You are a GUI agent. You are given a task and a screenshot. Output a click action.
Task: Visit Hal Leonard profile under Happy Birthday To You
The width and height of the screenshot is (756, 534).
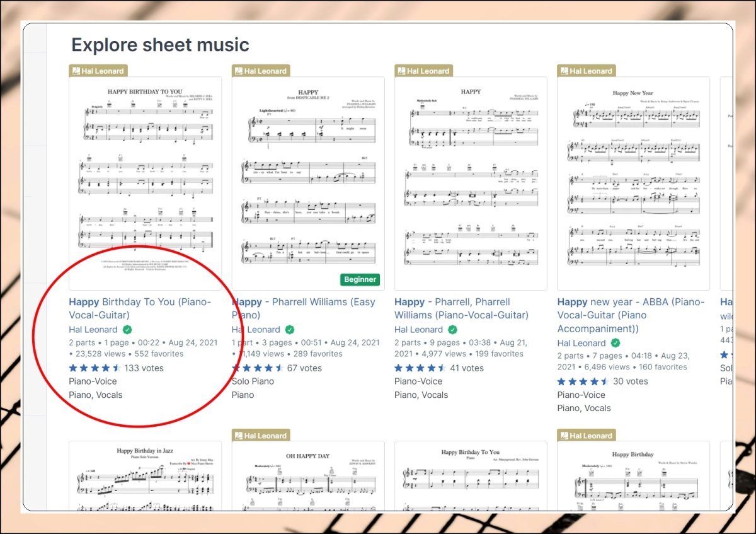(x=93, y=330)
